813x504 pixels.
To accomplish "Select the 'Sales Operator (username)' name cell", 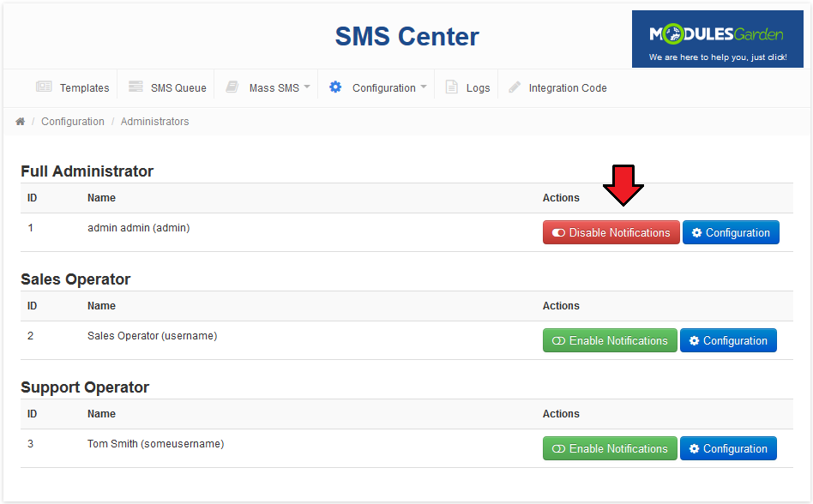I will (152, 336).
